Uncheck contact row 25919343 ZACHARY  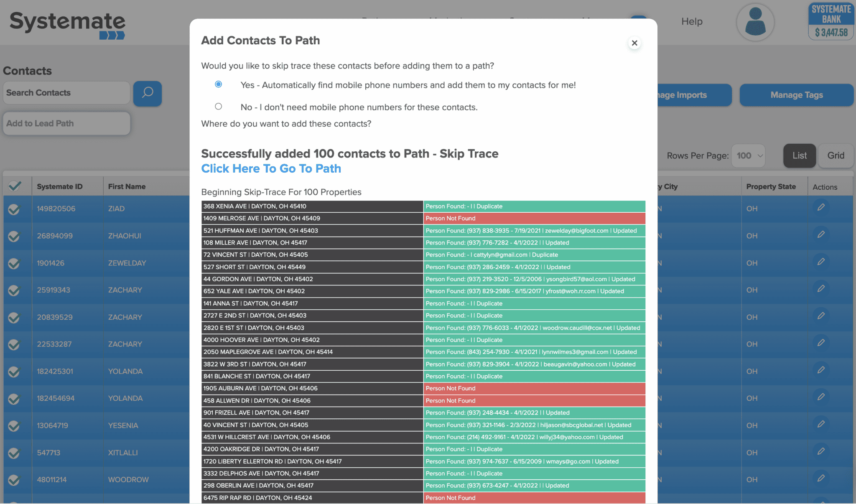coord(14,290)
